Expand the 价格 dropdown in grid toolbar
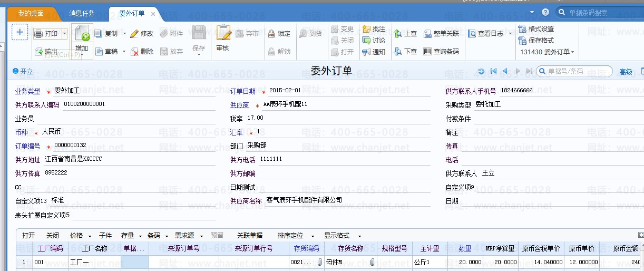Viewport: 644px width, 271px height. coord(90,236)
